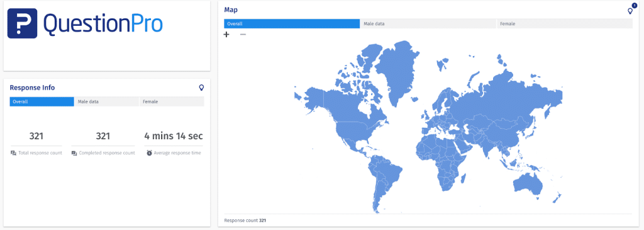Click the Completed response count icon

coord(74,153)
